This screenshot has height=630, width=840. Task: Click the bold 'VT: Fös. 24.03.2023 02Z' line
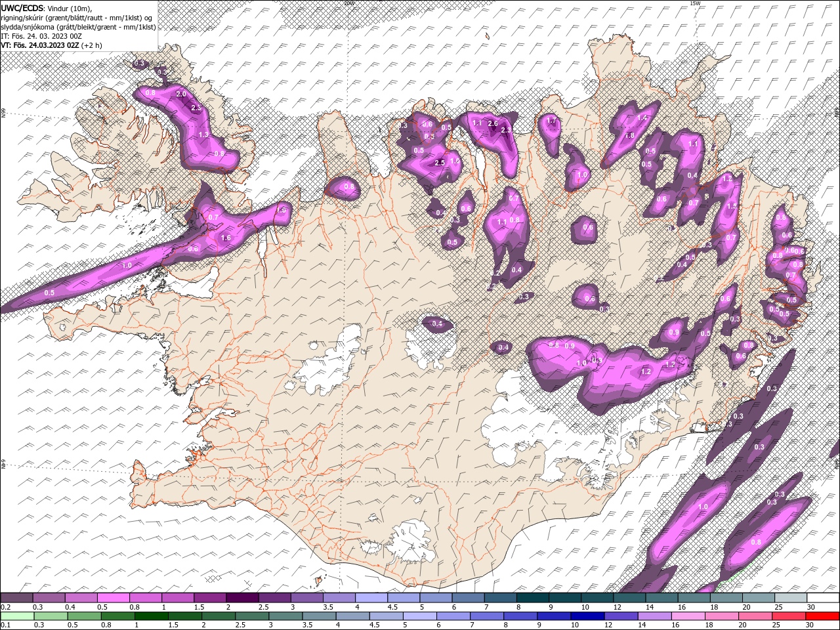40,45
